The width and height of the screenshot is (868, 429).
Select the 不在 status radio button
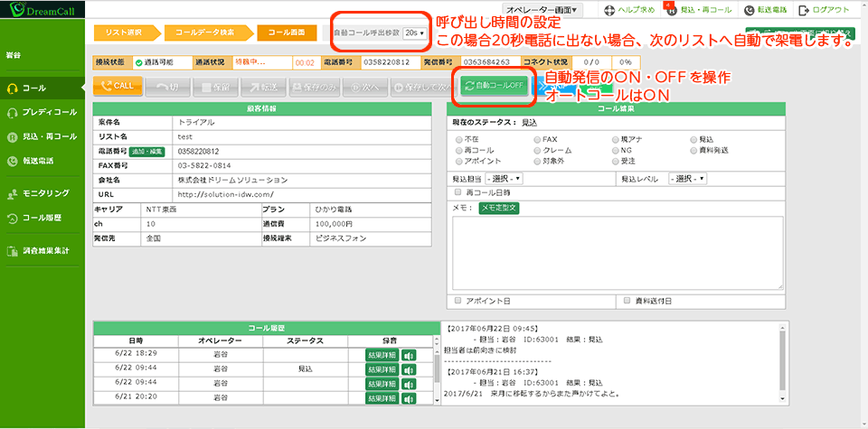pyautogui.click(x=459, y=140)
